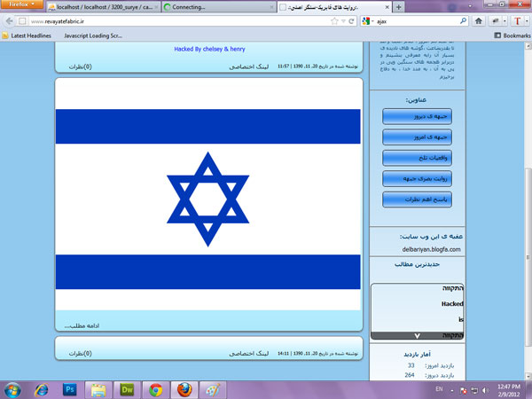Switch to the localhost 3200_surye tab

(104, 7)
